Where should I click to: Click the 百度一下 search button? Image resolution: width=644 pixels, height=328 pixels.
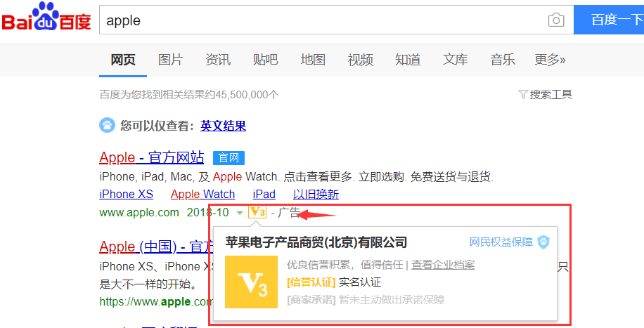tap(609, 20)
